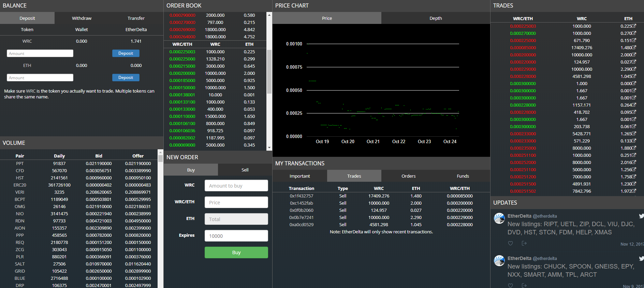Select the Deposit tab in Balance

(27, 18)
